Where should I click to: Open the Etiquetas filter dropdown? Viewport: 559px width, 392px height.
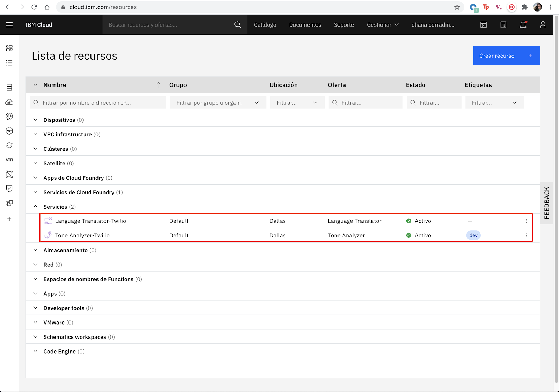click(x=495, y=103)
